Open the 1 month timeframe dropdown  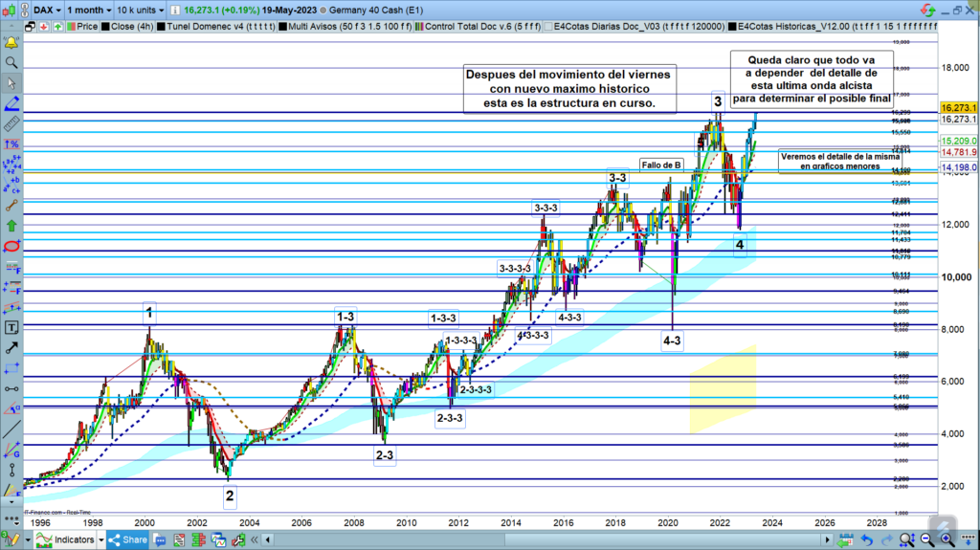[x=90, y=8]
